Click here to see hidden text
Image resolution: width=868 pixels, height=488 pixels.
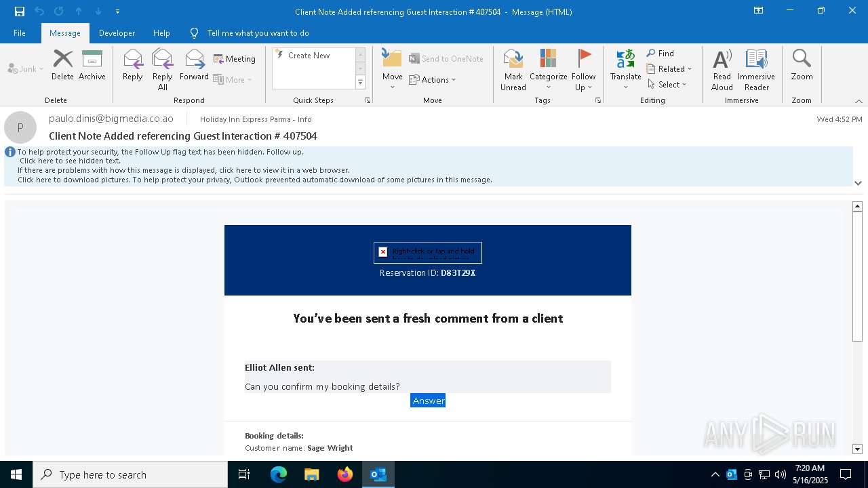point(70,161)
